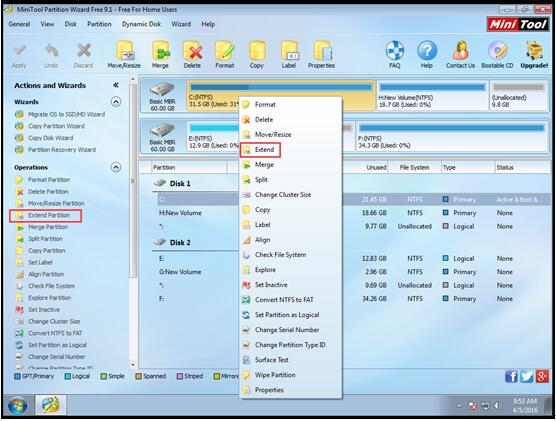Click the Undo arrow icon
Image resolution: width=556 pixels, height=421 pixels.
coord(51,56)
